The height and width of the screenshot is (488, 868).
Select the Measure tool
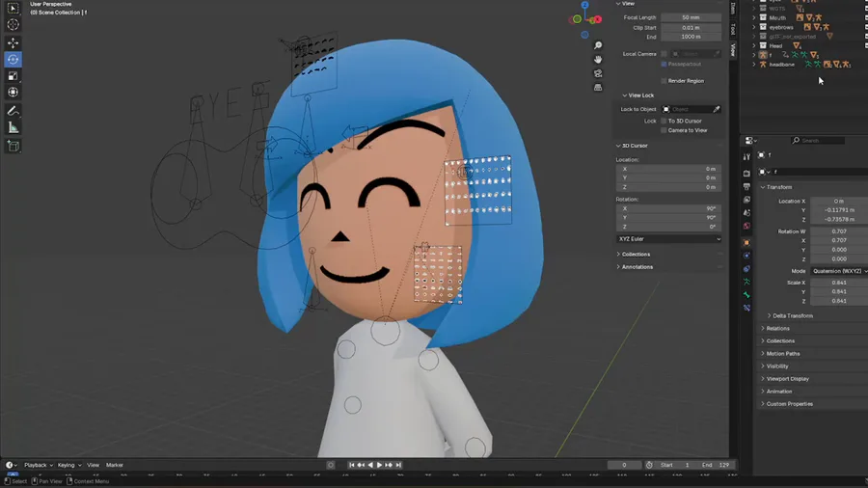tap(13, 128)
